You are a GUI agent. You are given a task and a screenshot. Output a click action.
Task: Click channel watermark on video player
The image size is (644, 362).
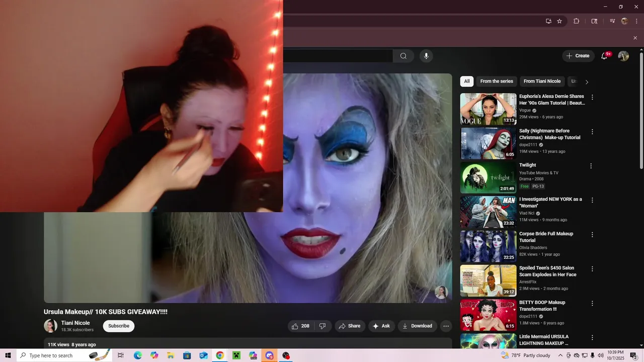[x=441, y=292]
